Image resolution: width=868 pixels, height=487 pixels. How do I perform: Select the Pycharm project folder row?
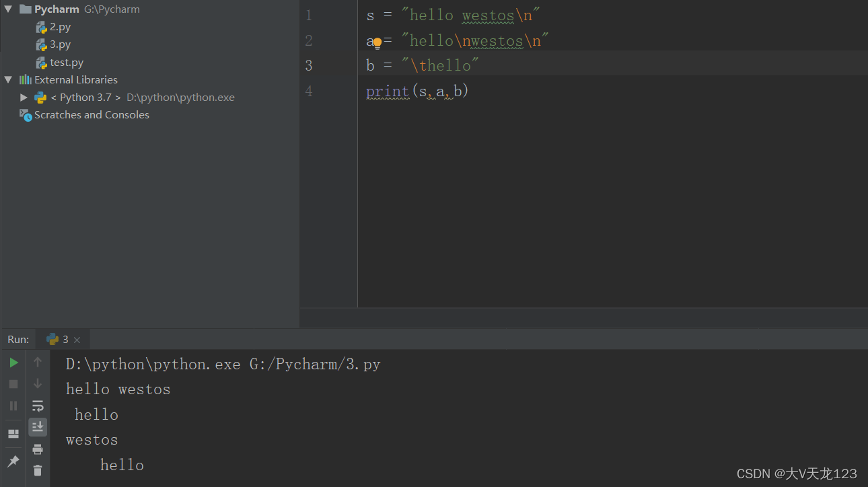point(149,9)
